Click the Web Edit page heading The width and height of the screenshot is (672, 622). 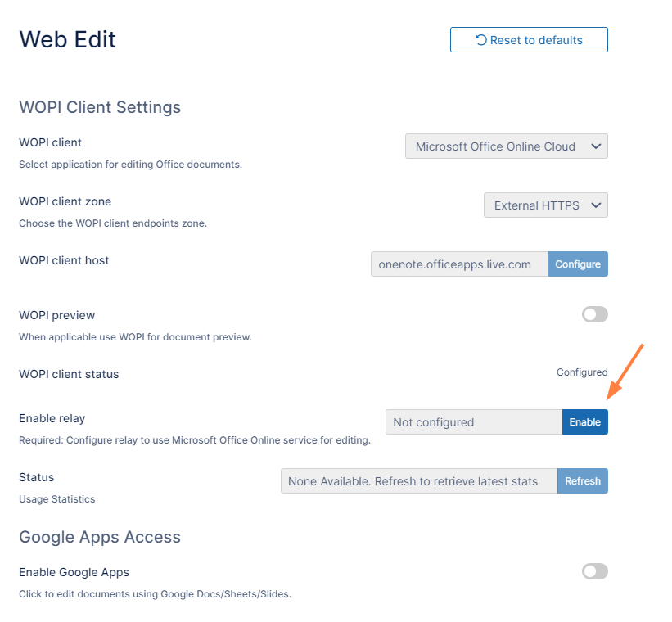pyautogui.click(x=67, y=38)
